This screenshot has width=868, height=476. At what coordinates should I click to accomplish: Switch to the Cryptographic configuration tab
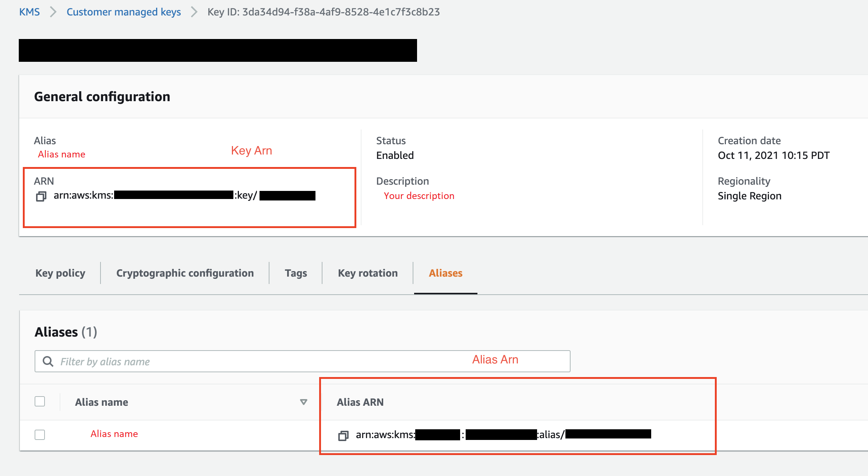184,273
